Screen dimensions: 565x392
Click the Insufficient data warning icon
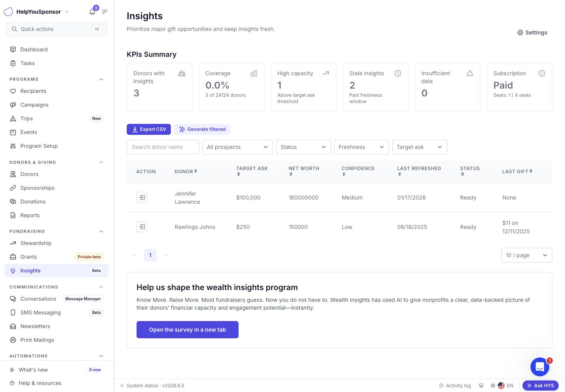coord(470,73)
